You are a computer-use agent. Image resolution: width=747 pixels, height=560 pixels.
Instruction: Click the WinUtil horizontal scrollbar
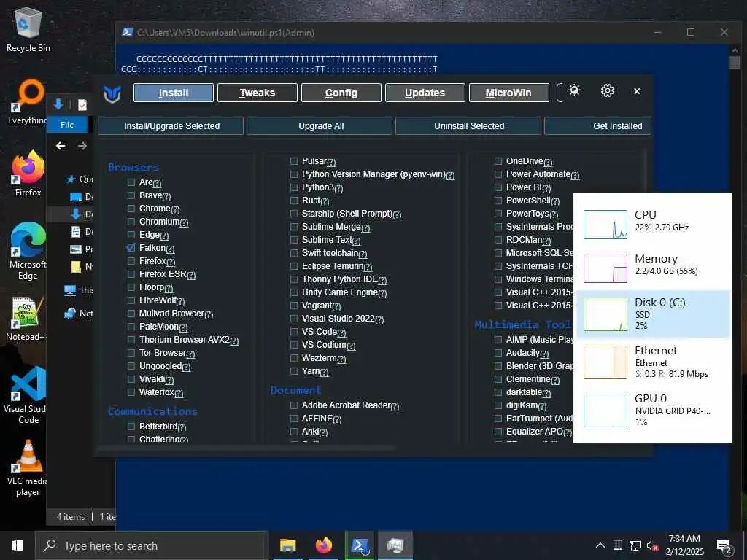tap(246, 448)
